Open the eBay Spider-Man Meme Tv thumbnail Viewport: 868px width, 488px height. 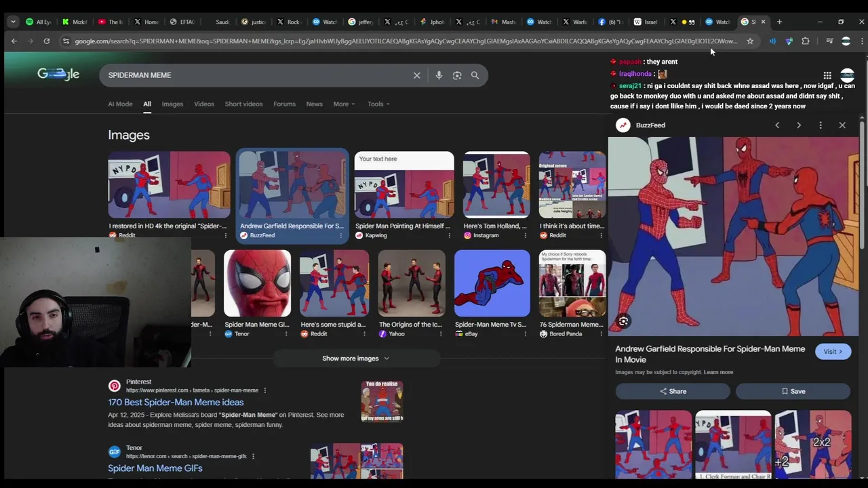pyautogui.click(x=492, y=283)
